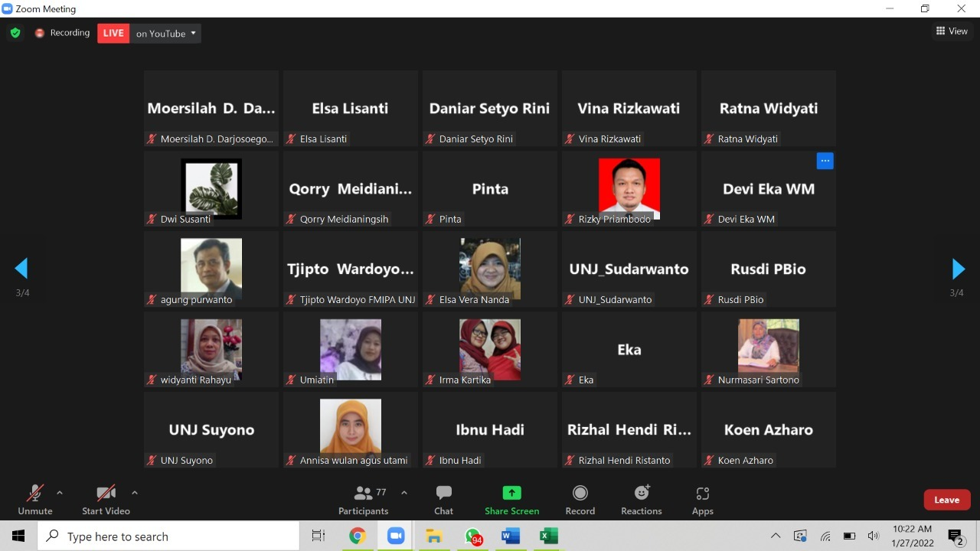Start the video camera
980x551 pixels.
(x=106, y=500)
